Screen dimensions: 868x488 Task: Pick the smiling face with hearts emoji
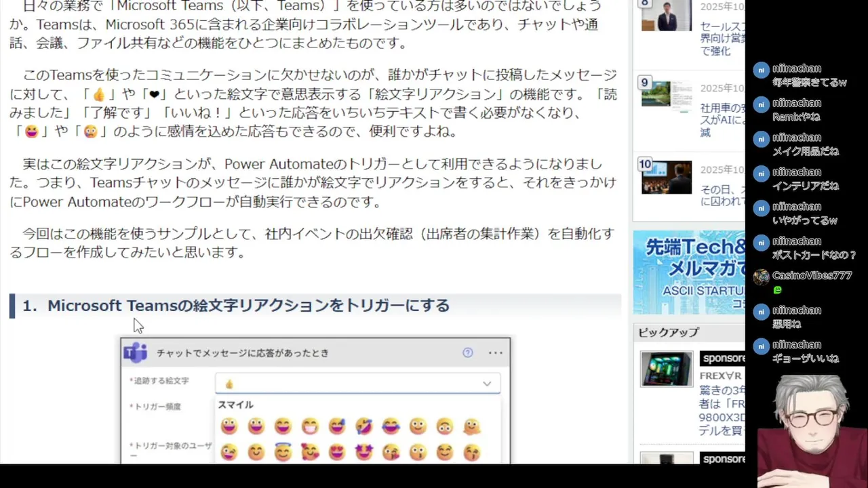click(310, 452)
